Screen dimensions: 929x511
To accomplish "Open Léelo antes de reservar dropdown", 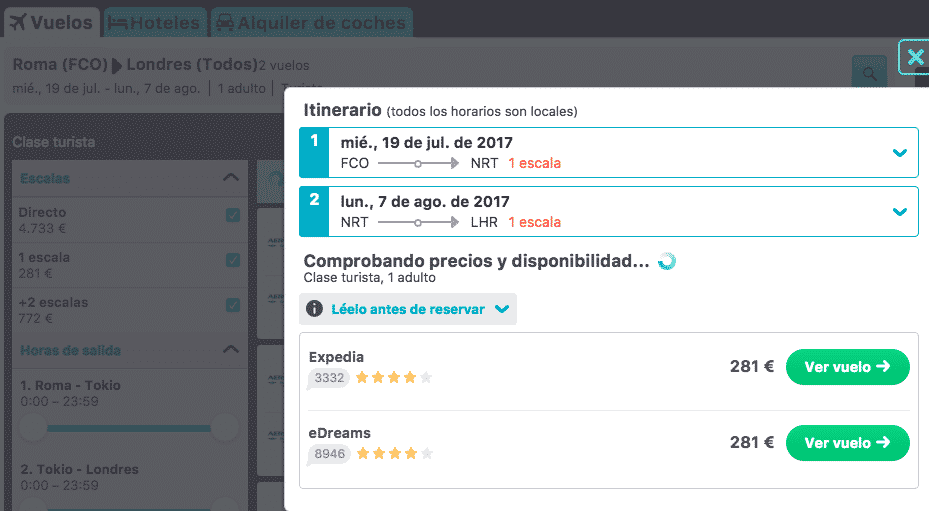I will coord(408,309).
